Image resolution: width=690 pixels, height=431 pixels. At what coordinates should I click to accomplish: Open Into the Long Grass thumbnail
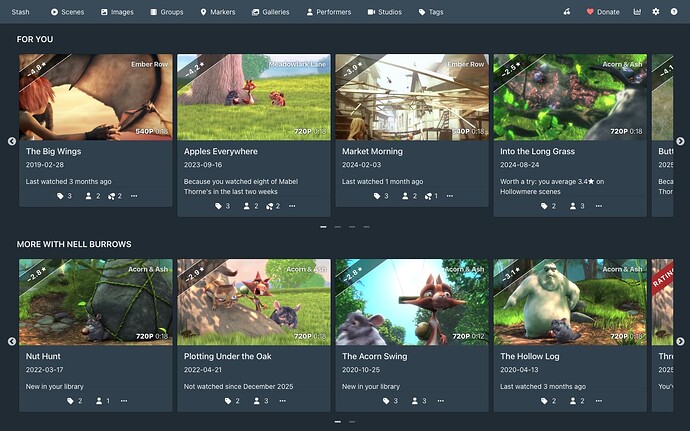point(570,97)
